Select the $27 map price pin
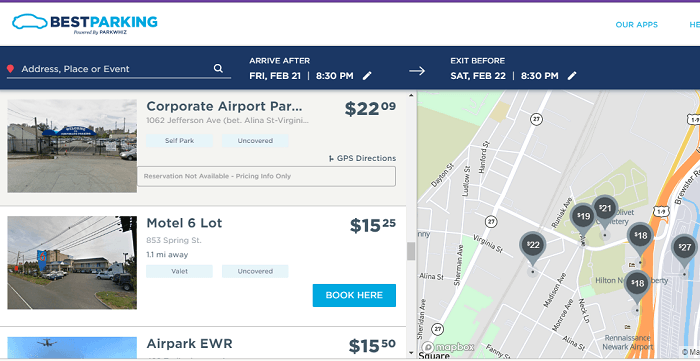The width and height of the screenshot is (700, 361). 684,249
